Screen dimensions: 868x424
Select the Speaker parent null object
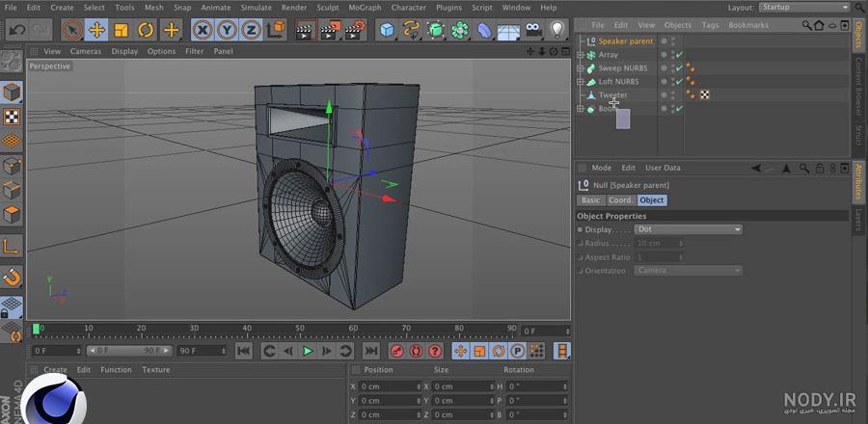626,40
